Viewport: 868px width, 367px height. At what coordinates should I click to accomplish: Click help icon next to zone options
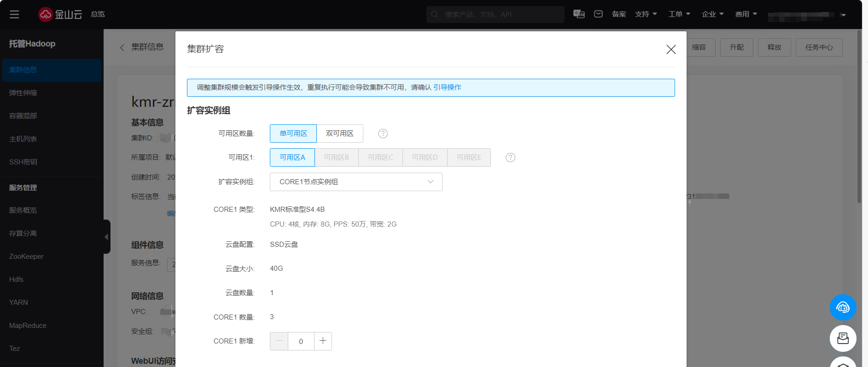point(510,157)
